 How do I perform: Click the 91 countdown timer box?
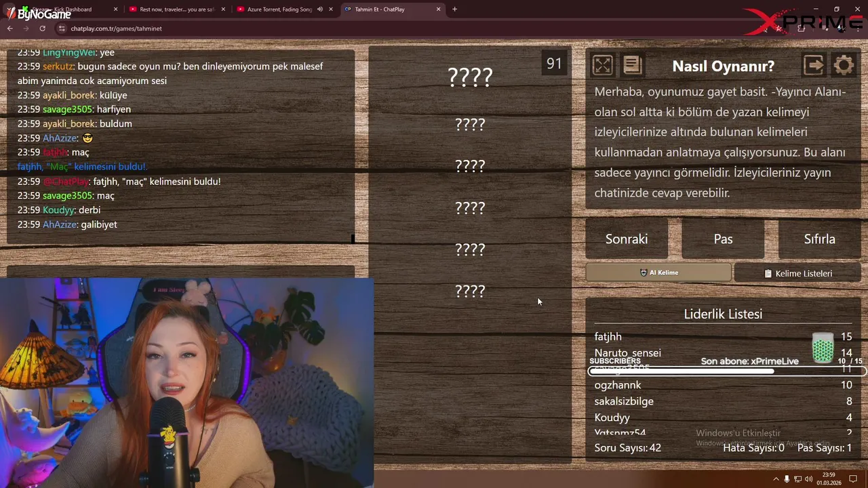pos(554,64)
